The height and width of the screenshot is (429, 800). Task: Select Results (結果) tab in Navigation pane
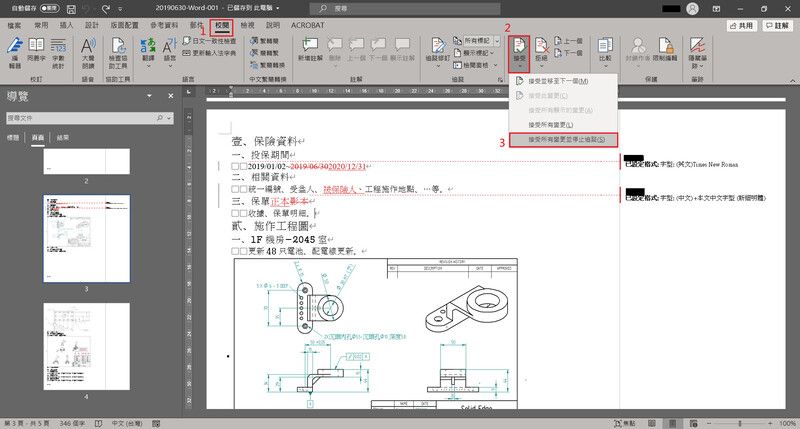point(63,138)
